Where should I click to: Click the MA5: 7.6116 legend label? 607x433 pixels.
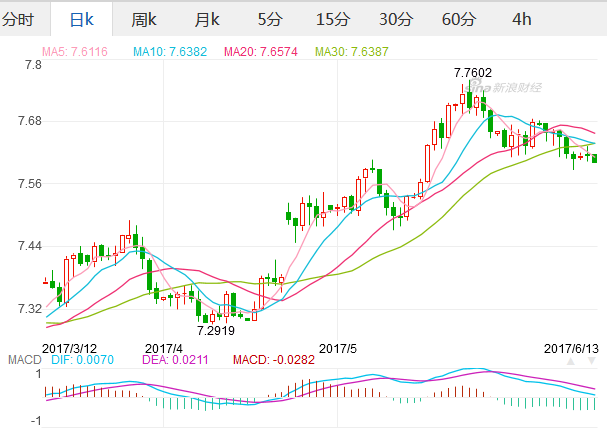(x=75, y=52)
